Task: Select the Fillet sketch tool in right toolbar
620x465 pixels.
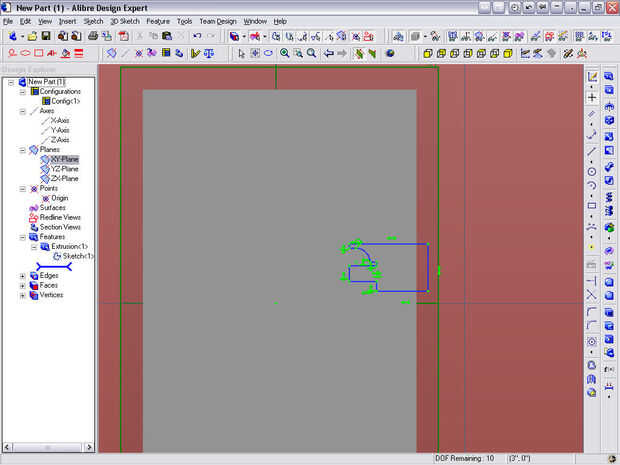Action: point(592,312)
